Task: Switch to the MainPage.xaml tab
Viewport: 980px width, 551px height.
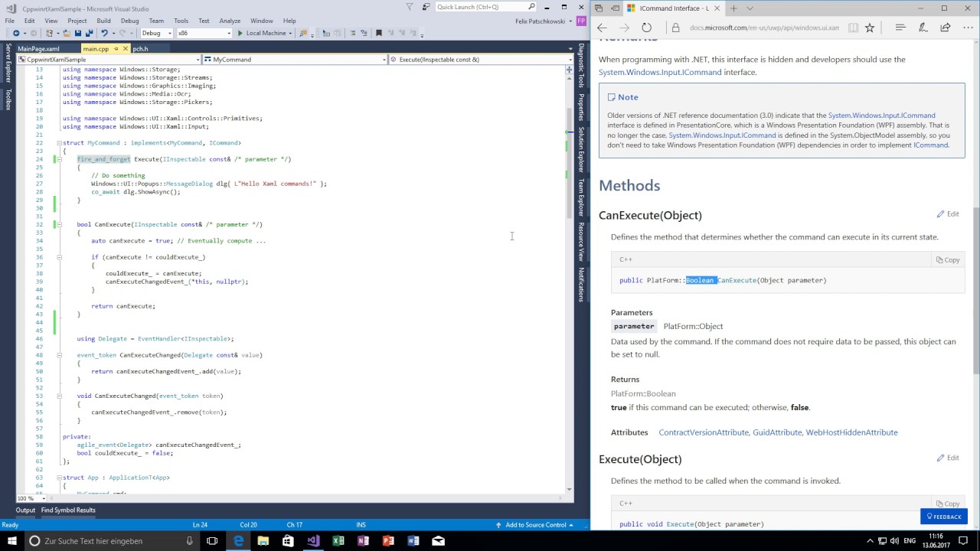Action: click(38, 48)
